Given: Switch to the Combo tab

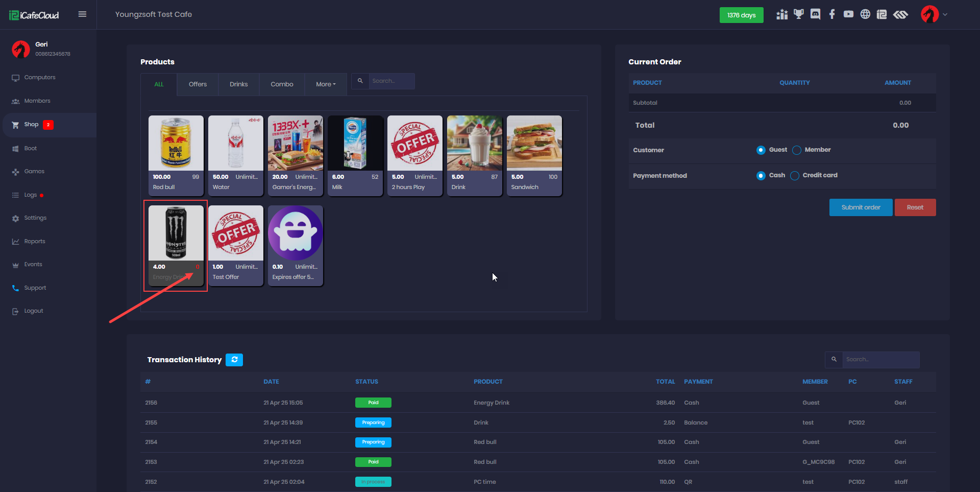Looking at the screenshot, I should 282,84.
